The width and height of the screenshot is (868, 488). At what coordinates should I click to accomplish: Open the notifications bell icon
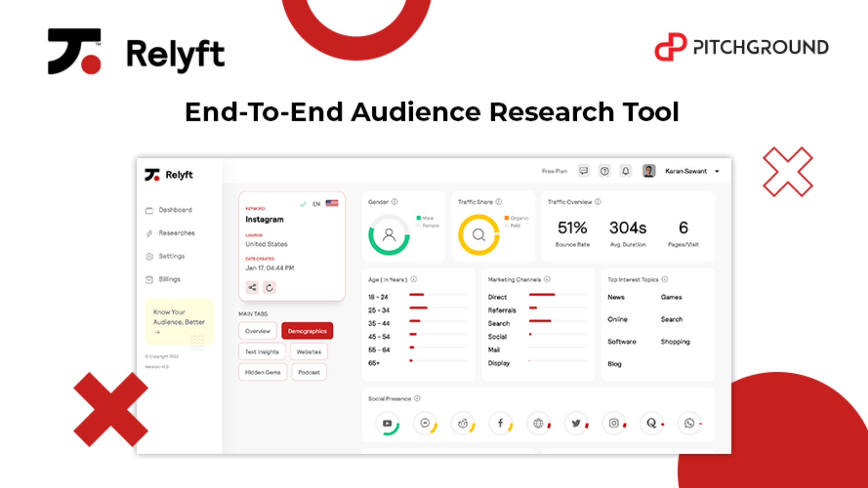point(626,171)
